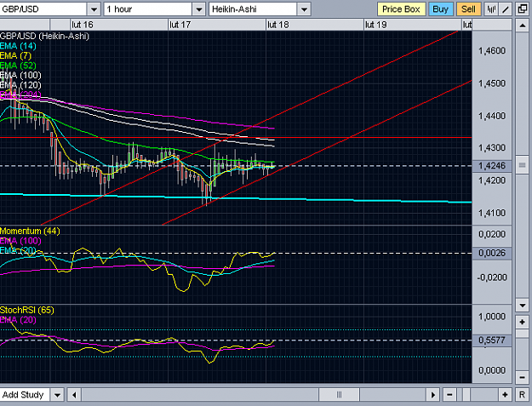Click the Momentum (44) indicator label

(x=30, y=232)
